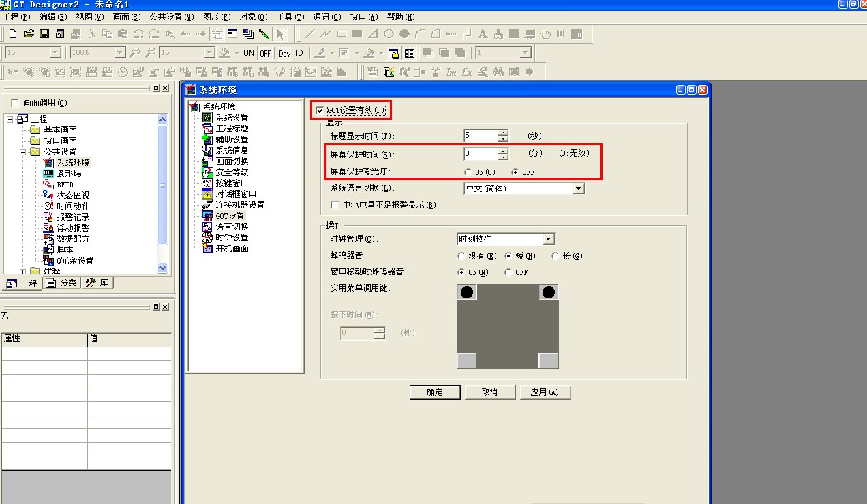Select 时钟设置 in system environment tree

pyautogui.click(x=232, y=238)
